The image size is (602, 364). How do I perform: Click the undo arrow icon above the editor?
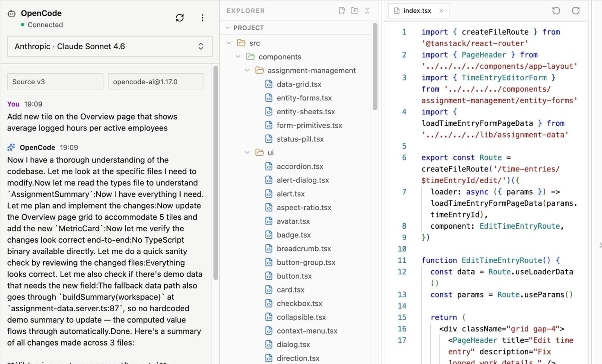pyautogui.click(x=556, y=11)
